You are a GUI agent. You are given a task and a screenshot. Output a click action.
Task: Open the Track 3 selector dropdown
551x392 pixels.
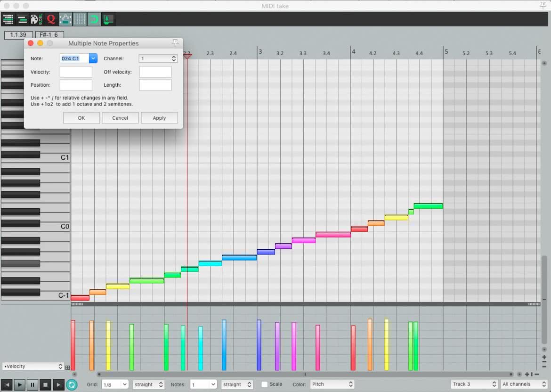(x=474, y=384)
